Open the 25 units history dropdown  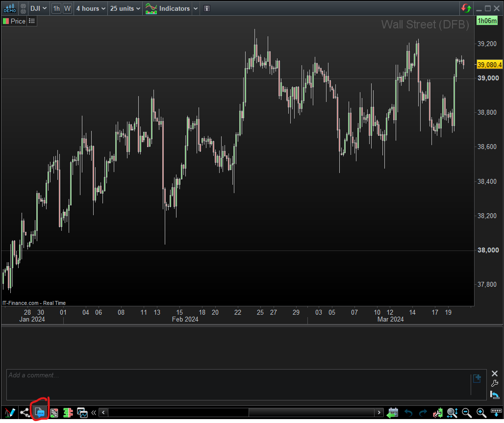click(125, 8)
